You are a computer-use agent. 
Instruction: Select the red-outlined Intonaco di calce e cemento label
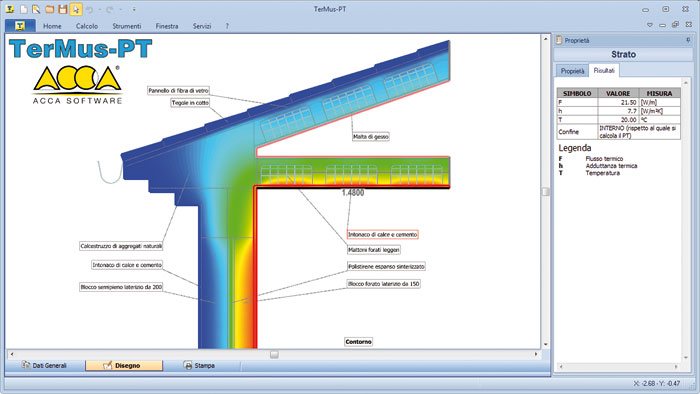[x=383, y=234]
